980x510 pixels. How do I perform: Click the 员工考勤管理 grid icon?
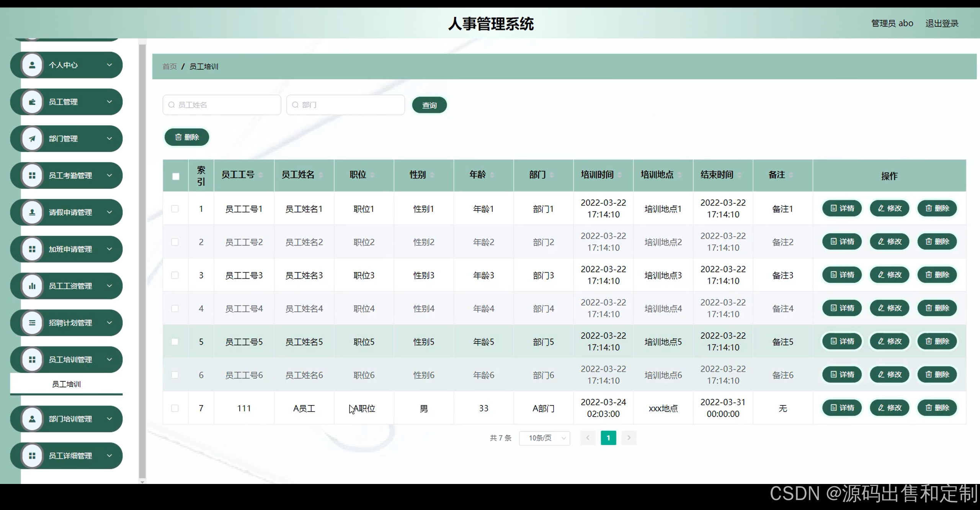[x=32, y=175]
